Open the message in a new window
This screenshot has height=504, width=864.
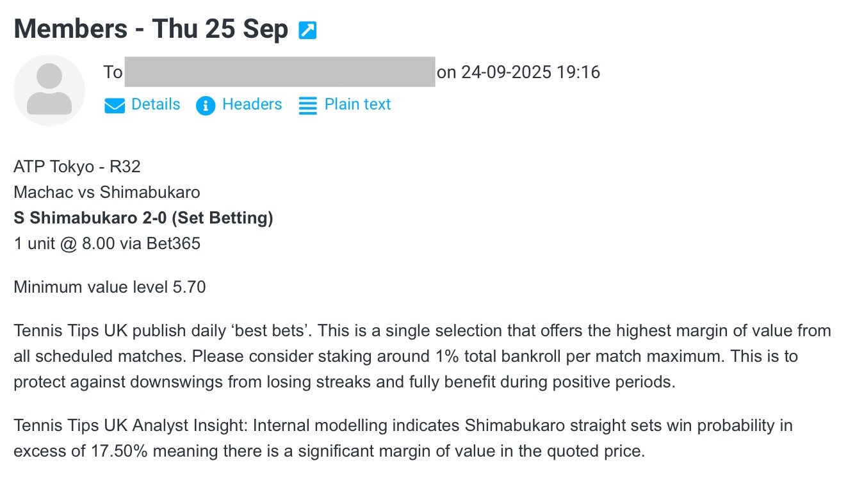click(307, 30)
